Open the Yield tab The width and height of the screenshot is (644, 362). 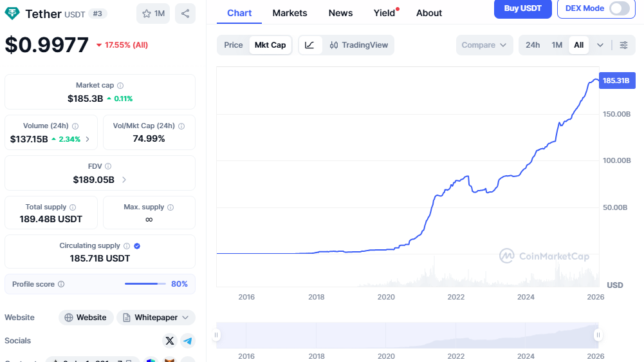[x=385, y=13]
